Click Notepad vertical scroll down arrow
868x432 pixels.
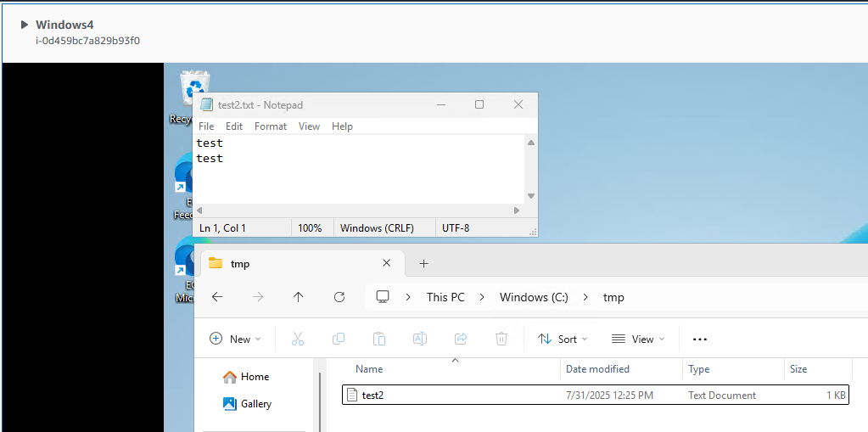pos(531,196)
